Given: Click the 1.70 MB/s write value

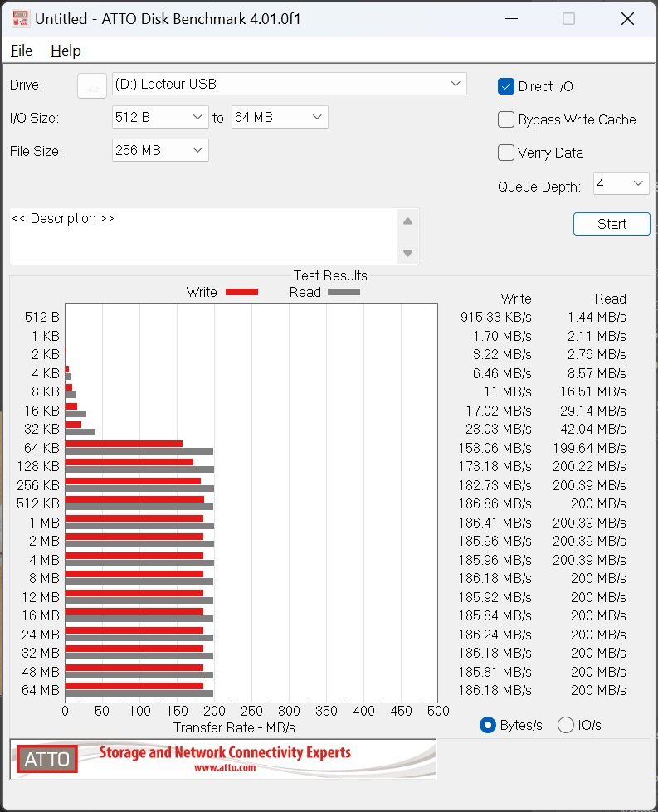Looking at the screenshot, I should (502, 336).
